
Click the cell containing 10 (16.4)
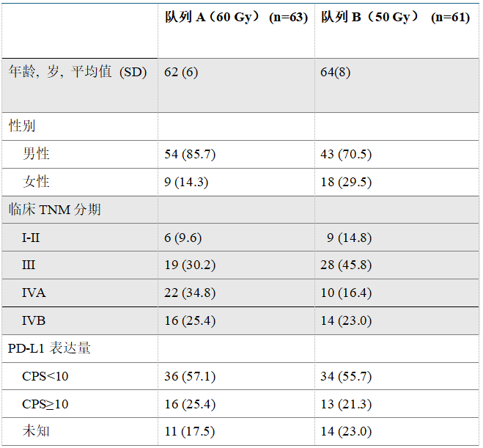[346, 293]
